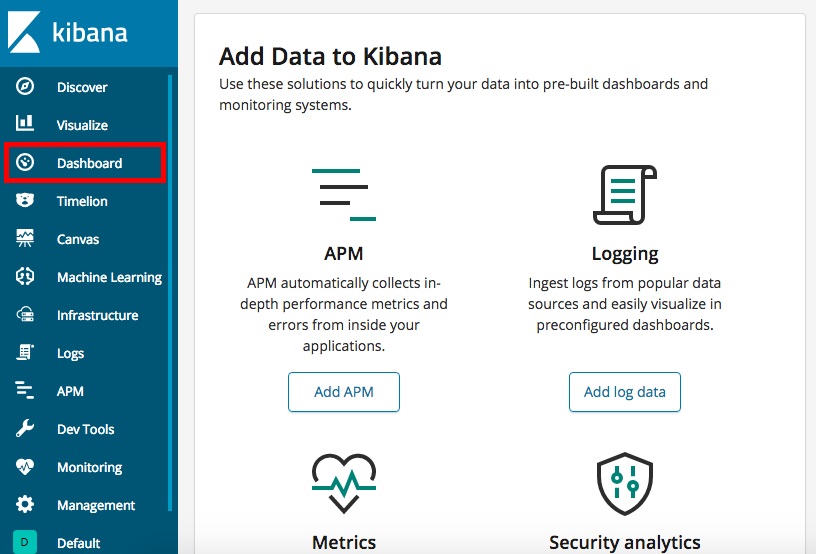Select the Machine Learning brain icon

point(24,276)
